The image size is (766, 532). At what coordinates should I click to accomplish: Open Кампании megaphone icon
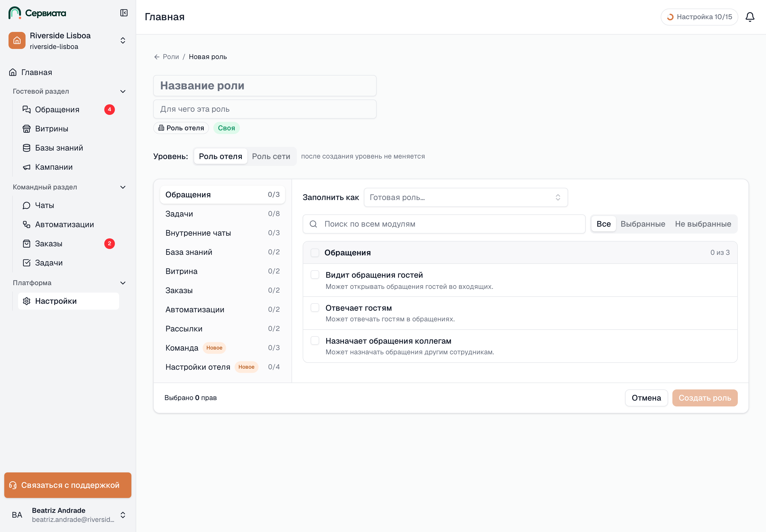(x=27, y=167)
